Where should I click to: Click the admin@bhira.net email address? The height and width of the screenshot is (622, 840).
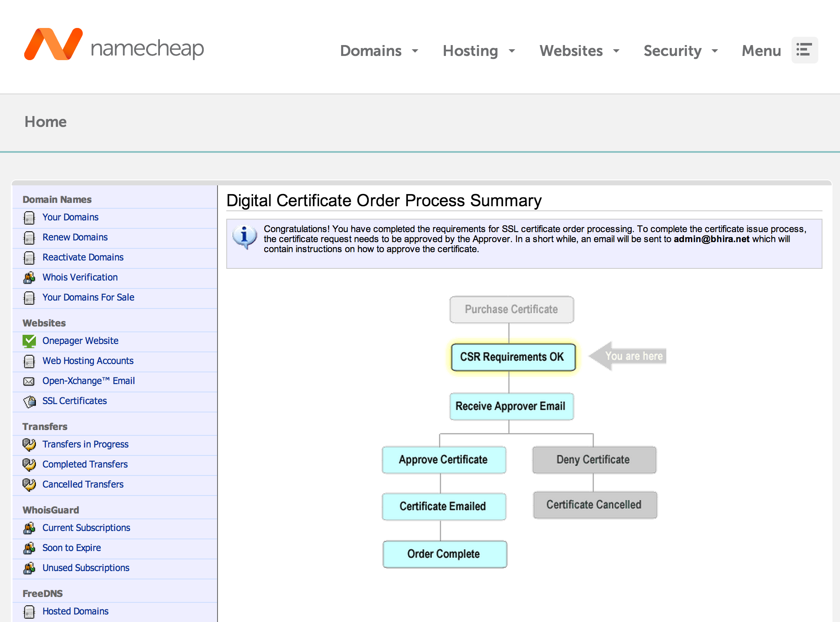(711, 239)
